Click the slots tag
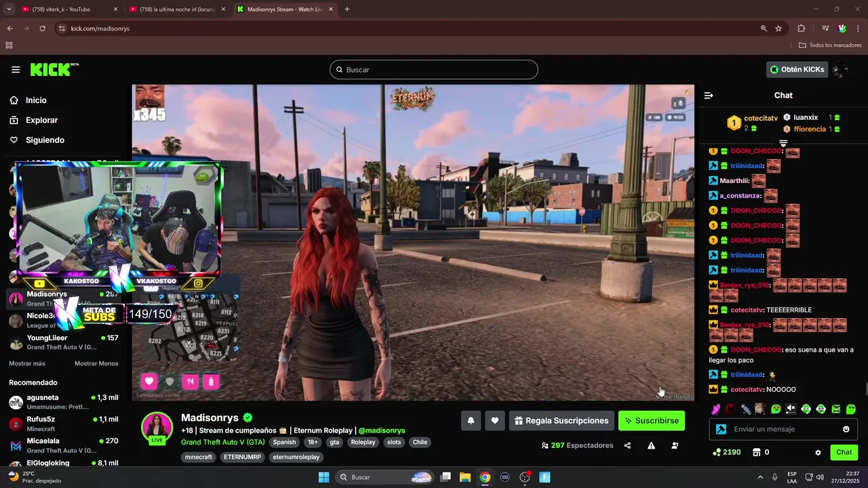 [394, 442]
